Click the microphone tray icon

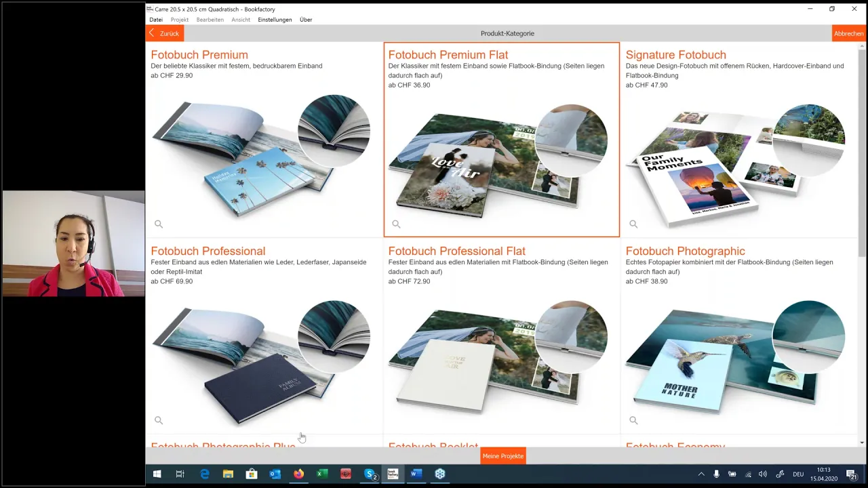click(x=716, y=474)
